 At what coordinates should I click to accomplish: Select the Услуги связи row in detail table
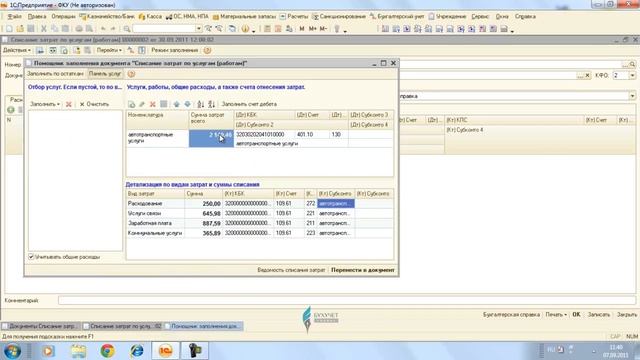pyautogui.click(x=260, y=213)
